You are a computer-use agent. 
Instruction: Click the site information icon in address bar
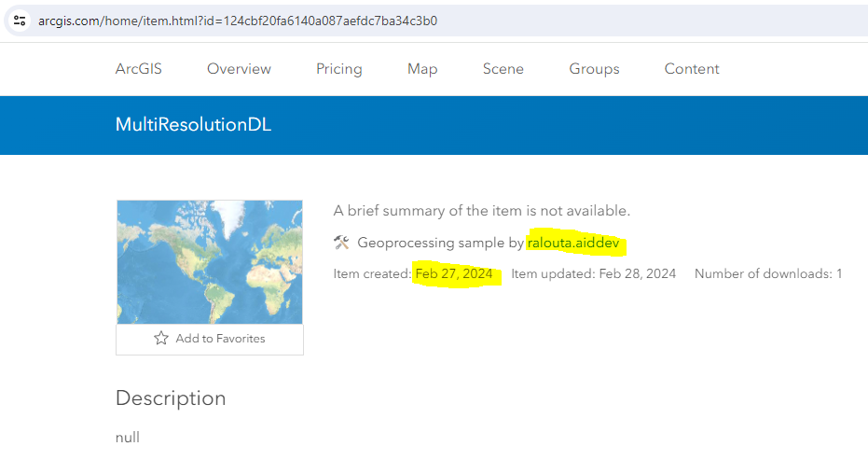coord(20,21)
